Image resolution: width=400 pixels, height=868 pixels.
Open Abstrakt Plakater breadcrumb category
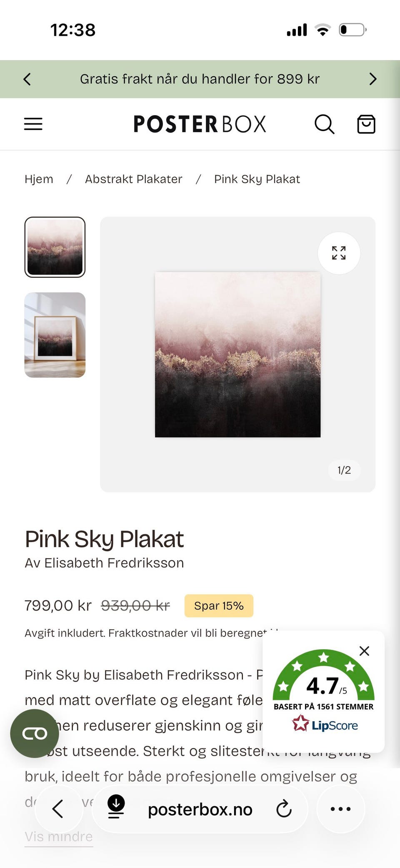(x=134, y=179)
